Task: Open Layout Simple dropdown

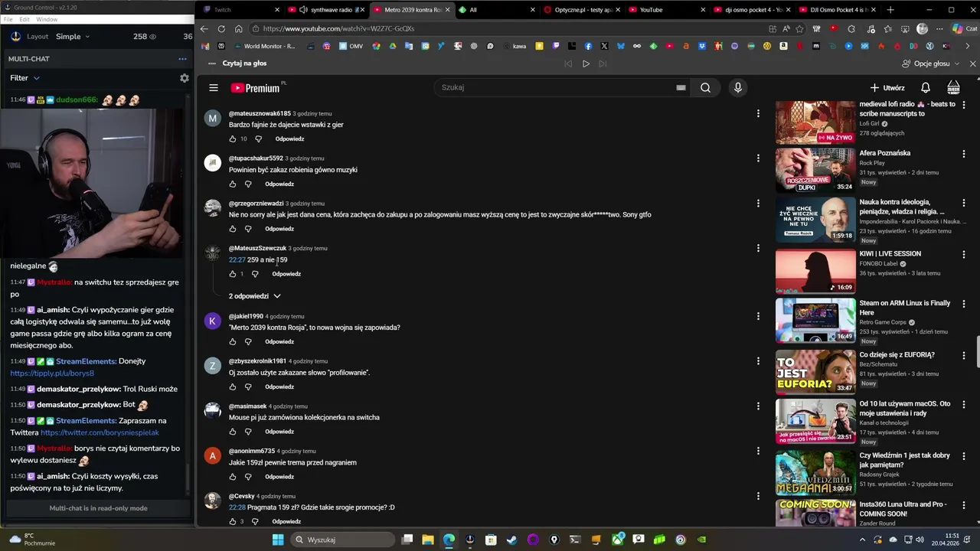Action: point(72,37)
